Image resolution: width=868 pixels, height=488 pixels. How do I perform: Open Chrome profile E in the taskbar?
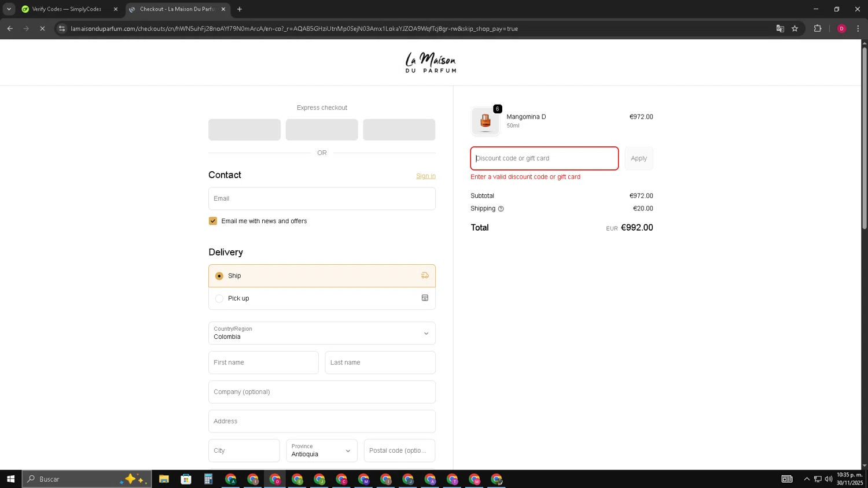click(x=297, y=479)
